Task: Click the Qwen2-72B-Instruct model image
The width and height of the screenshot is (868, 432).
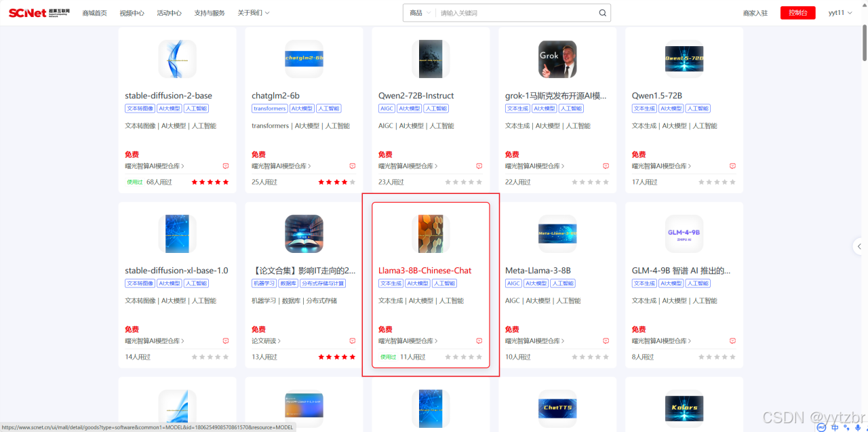Action: pyautogui.click(x=431, y=59)
